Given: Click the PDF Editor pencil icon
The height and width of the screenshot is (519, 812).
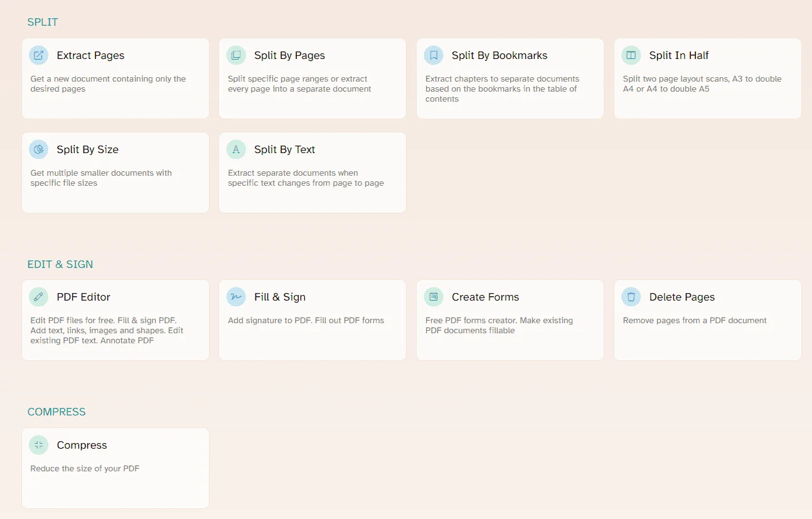Looking at the screenshot, I should (x=39, y=297).
